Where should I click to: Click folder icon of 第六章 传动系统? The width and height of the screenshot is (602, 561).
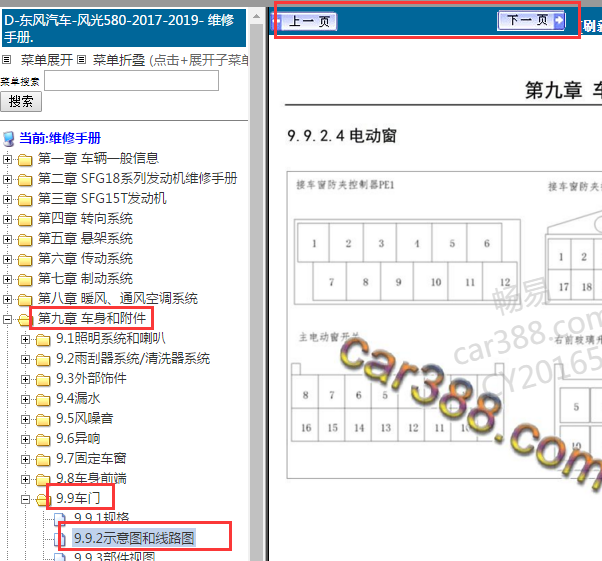coord(25,259)
